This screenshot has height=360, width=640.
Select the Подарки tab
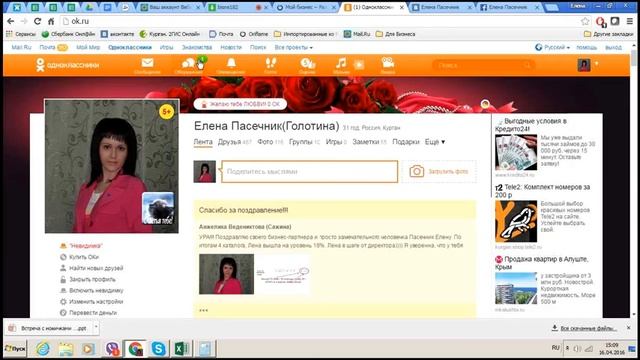coord(406,142)
